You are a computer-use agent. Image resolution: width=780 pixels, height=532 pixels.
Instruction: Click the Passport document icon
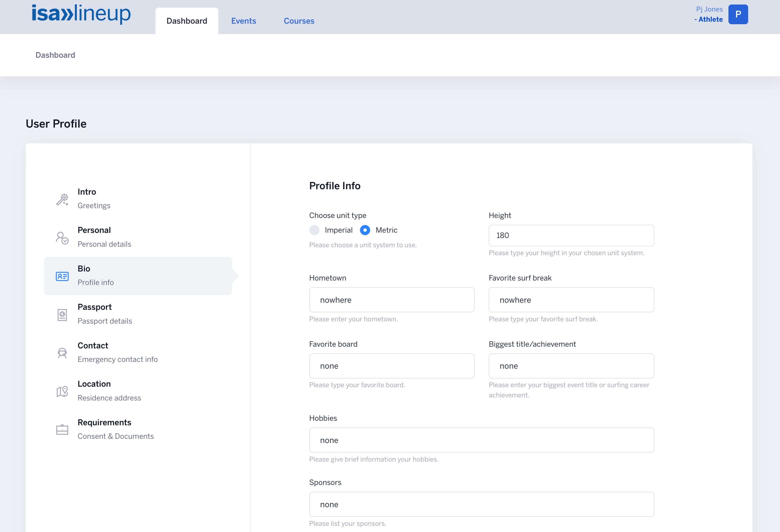62,315
